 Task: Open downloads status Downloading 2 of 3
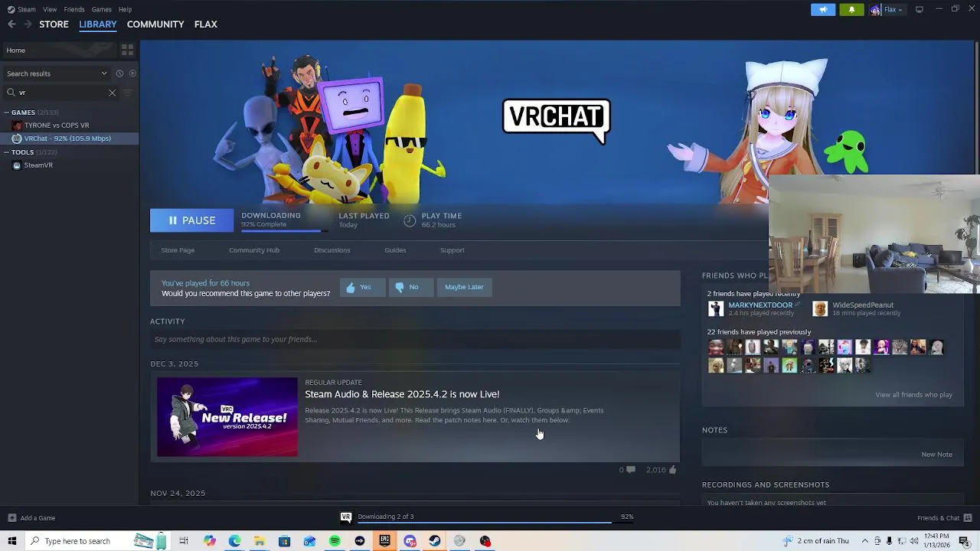(x=385, y=517)
